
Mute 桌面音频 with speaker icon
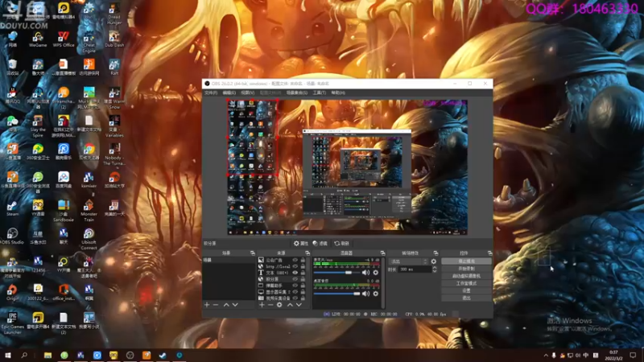tap(365, 294)
